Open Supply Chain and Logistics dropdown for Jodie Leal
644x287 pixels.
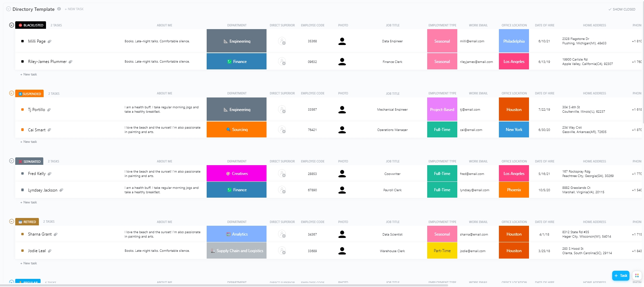point(236,251)
